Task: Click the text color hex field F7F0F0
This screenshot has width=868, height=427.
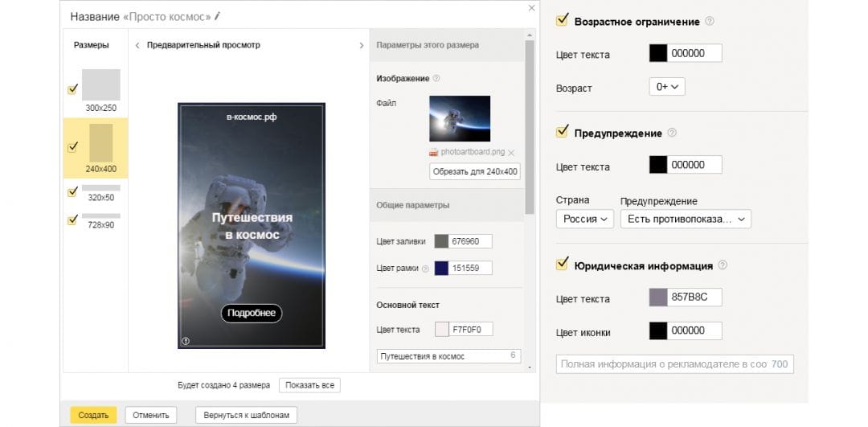Action: pos(470,330)
